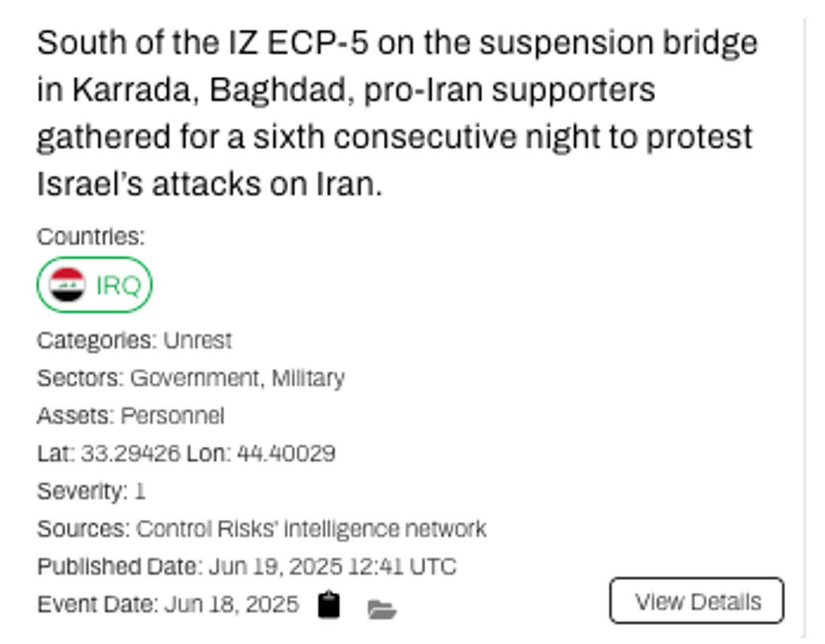This screenshot has width=825, height=644.
Task: Click the Military sector value
Action: click(x=308, y=378)
